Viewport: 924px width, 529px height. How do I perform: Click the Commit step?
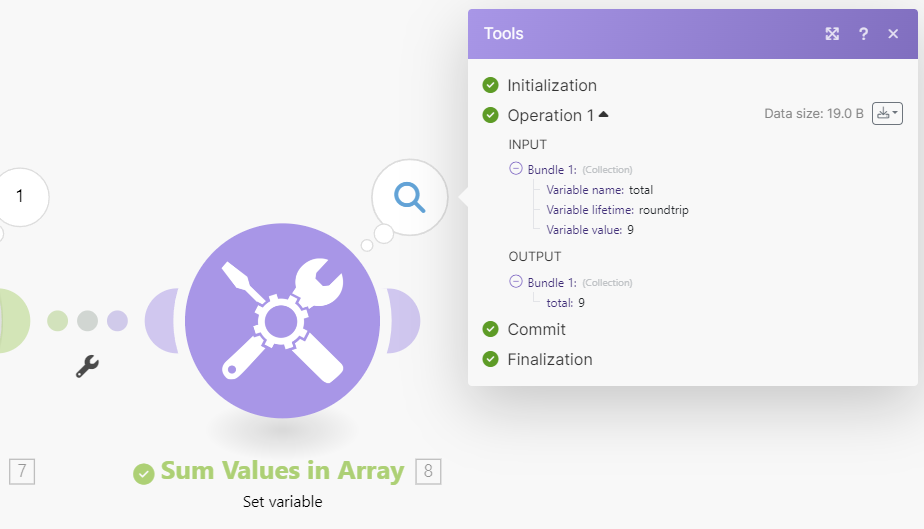[x=536, y=330]
